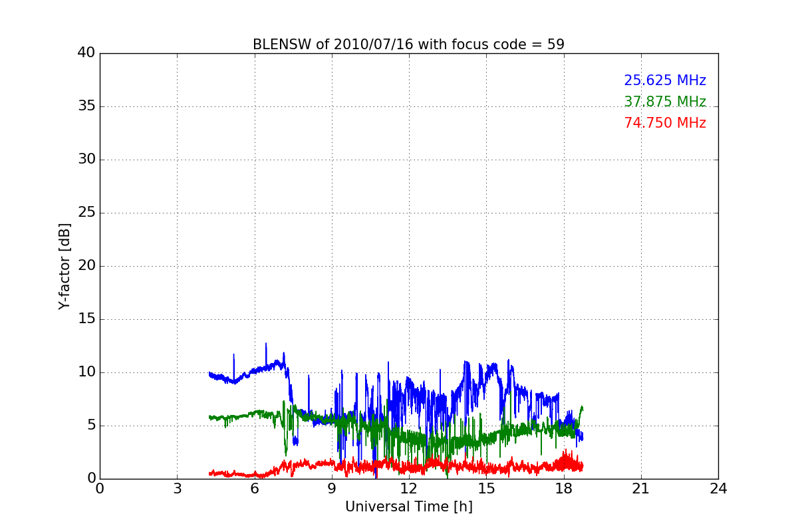Click the x-axis tick label 9
The height and width of the screenshot is (532, 798).
pos(332,489)
